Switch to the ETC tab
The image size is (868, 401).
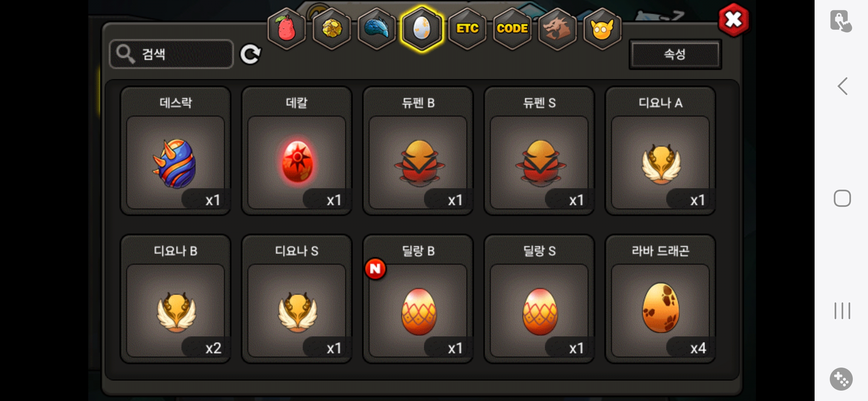[x=467, y=29]
